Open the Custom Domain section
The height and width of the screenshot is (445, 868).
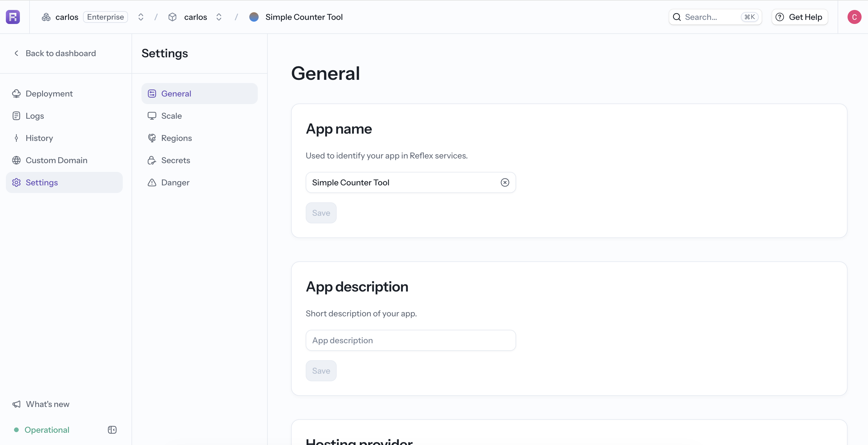click(x=64, y=160)
